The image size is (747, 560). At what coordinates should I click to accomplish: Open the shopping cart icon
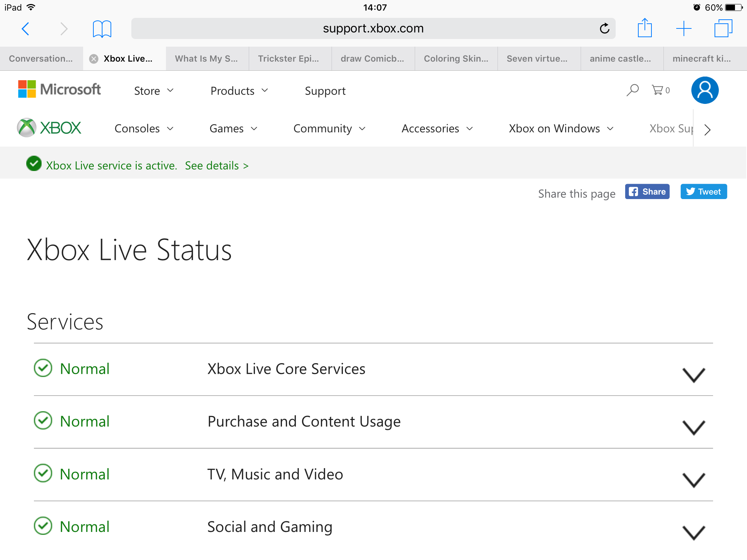661,90
